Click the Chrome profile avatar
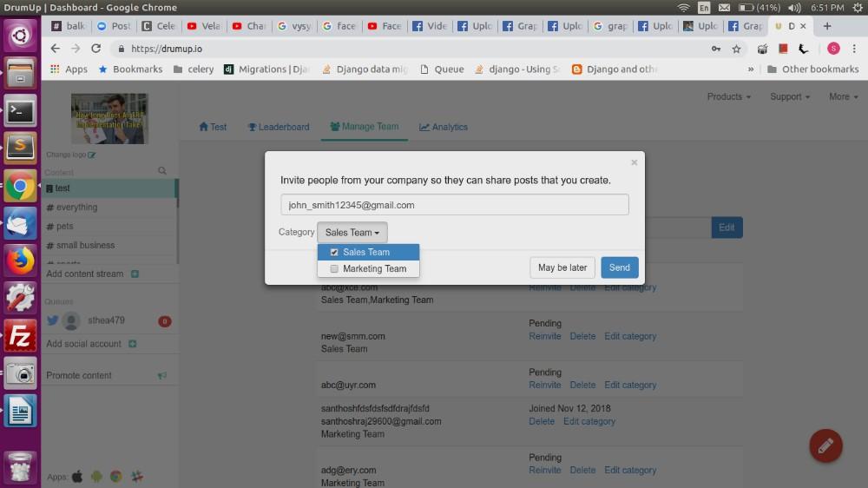 (x=833, y=49)
